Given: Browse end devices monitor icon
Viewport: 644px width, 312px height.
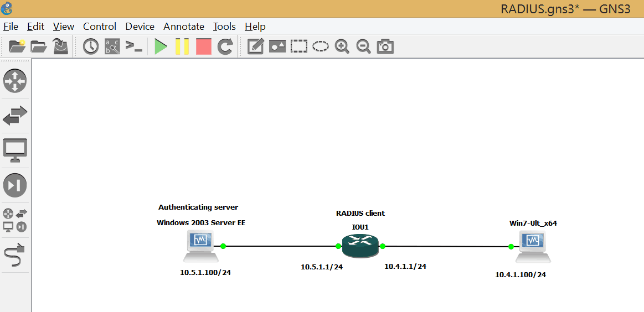Looking at the screenshot, I should pyautogui.click(x=15, y=150).
